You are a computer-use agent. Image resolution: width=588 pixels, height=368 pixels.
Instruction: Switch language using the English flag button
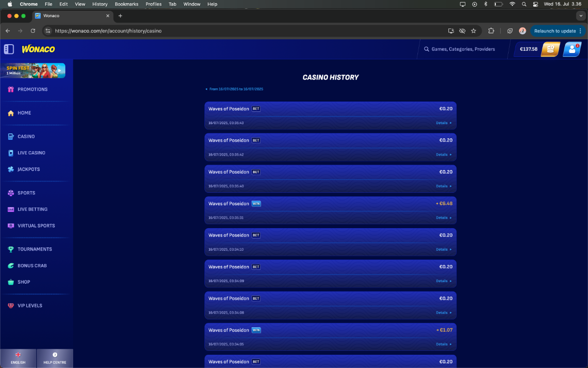coord(18,358)
